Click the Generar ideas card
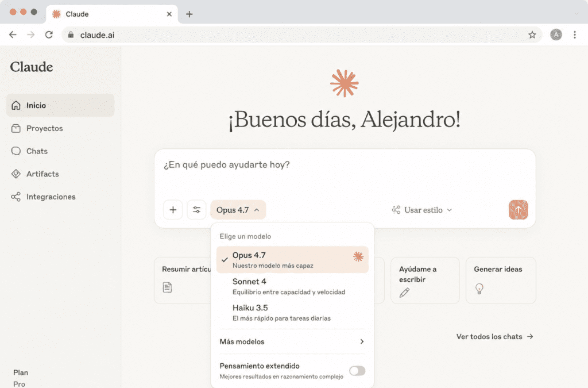This screenshot has height=388, width=588. [x=501, y=281]
